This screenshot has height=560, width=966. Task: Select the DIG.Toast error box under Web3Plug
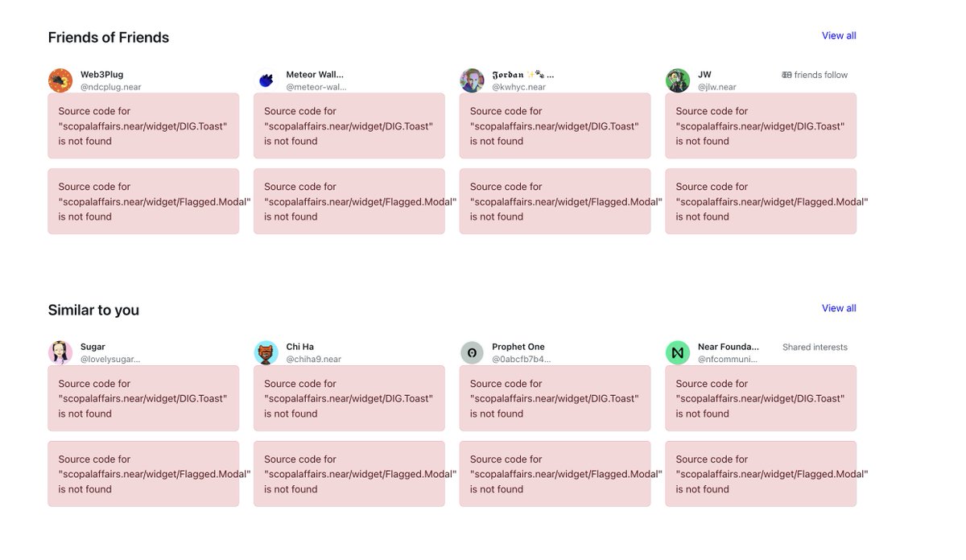(x=143, y=126)
